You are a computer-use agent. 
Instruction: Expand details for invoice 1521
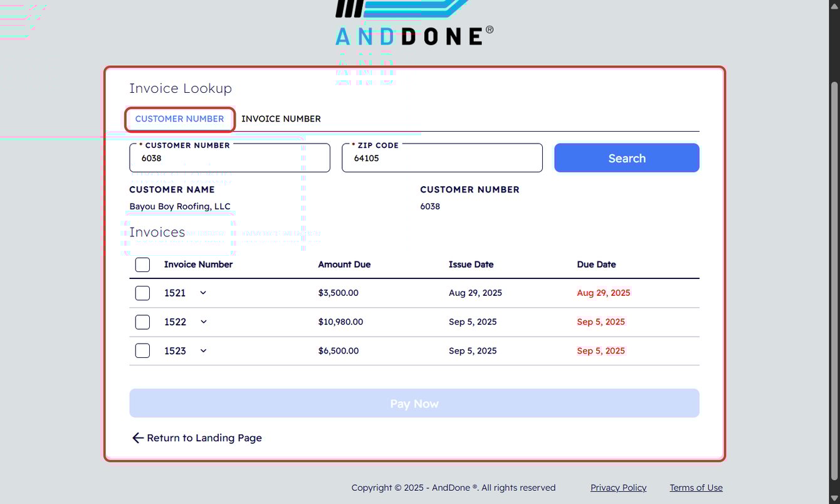click(x=202, y=293)
